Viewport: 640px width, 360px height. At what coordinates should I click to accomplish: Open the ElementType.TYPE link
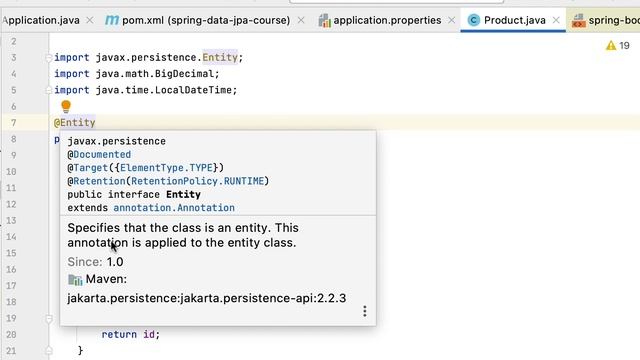click(x=167, y=168)
